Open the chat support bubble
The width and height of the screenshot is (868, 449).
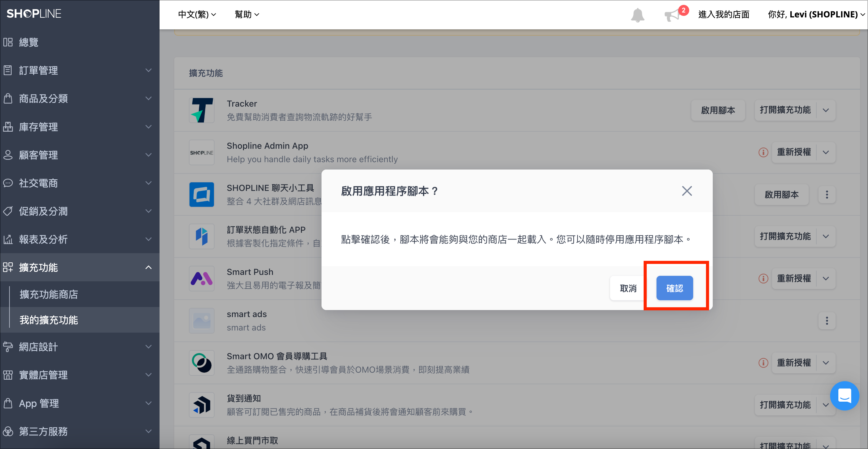844,396
